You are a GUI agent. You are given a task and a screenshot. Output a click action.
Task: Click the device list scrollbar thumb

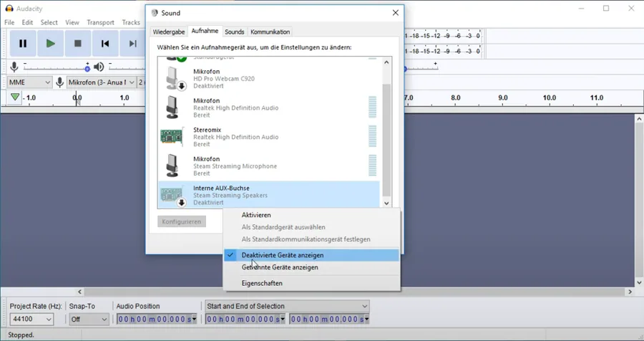click(x=386, y=140)
